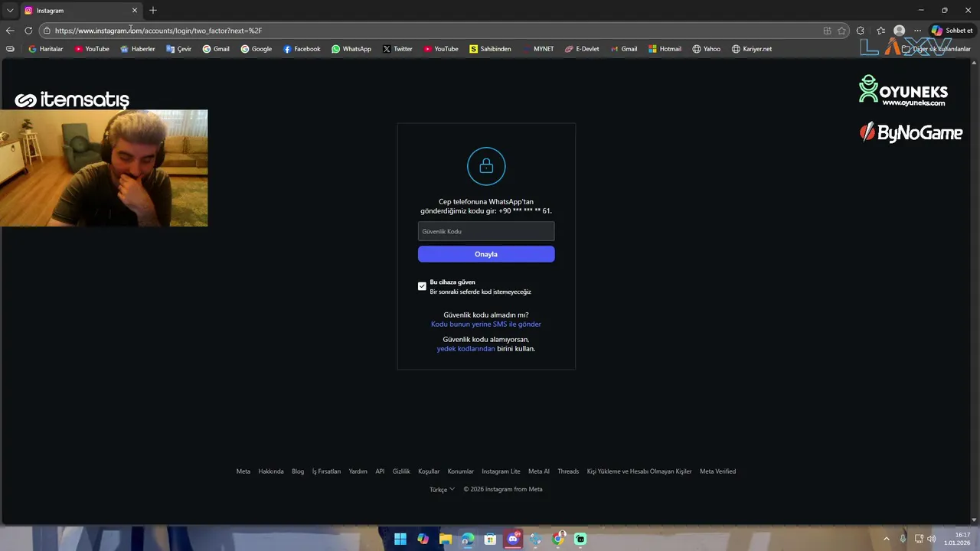
Task: Click the Onayla confirm button
Action: point(486,254)
